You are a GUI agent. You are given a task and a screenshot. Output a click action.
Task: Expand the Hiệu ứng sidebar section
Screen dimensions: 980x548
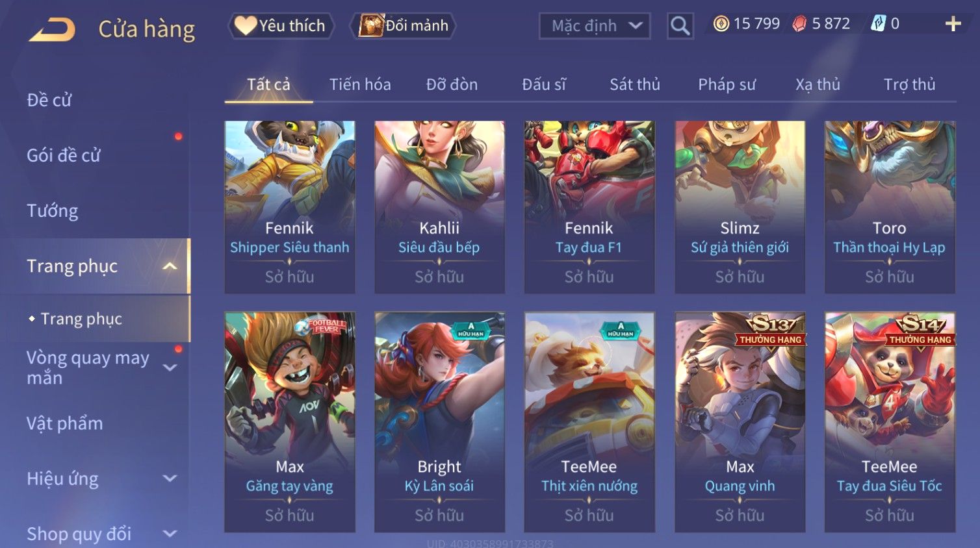click(x=170, y=479)
